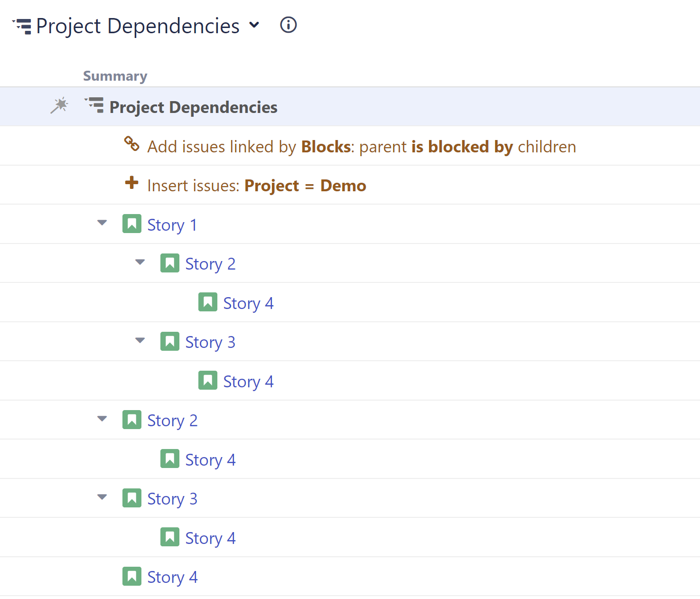700x599 pixels.
Task: Open the Project Dependencies title dropdown
Action: click(x=254, y=25)
